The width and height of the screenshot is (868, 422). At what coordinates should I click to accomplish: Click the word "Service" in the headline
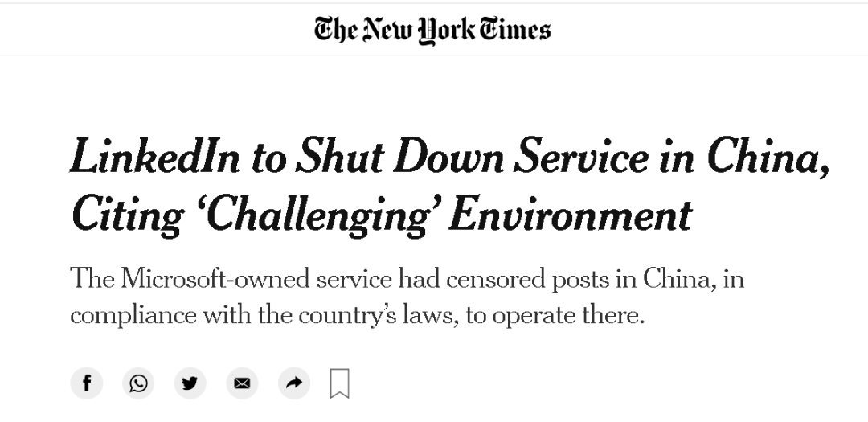[581, 156]
